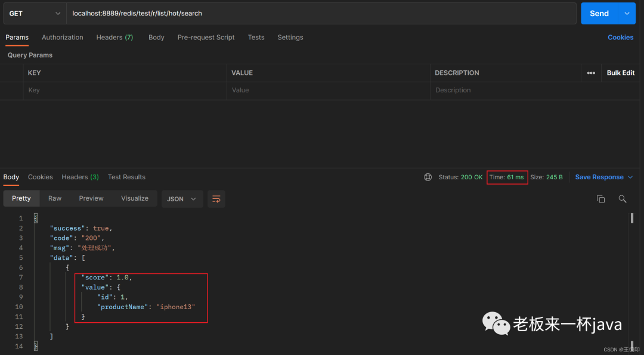Screen dimensions: 644x355
Task: Open the Authorization tab
Action: [63, 38]
